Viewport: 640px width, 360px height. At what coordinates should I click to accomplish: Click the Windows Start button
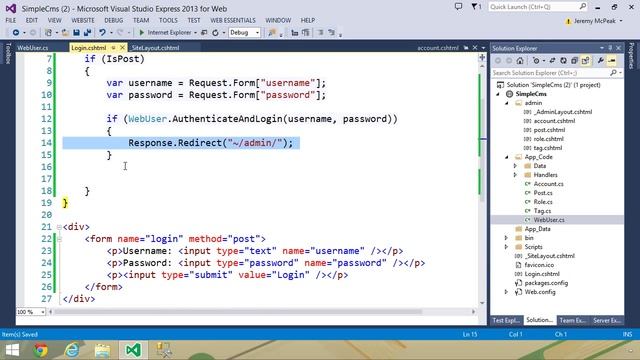(12, 350)
